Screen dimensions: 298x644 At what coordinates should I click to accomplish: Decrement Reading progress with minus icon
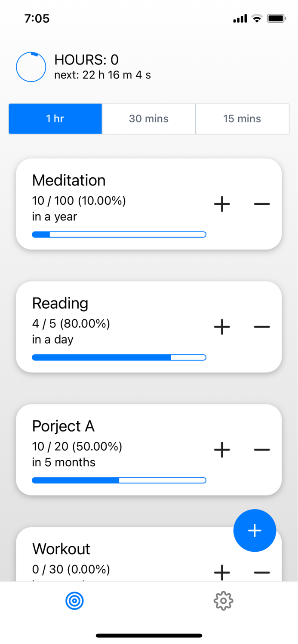coord(261,327)
